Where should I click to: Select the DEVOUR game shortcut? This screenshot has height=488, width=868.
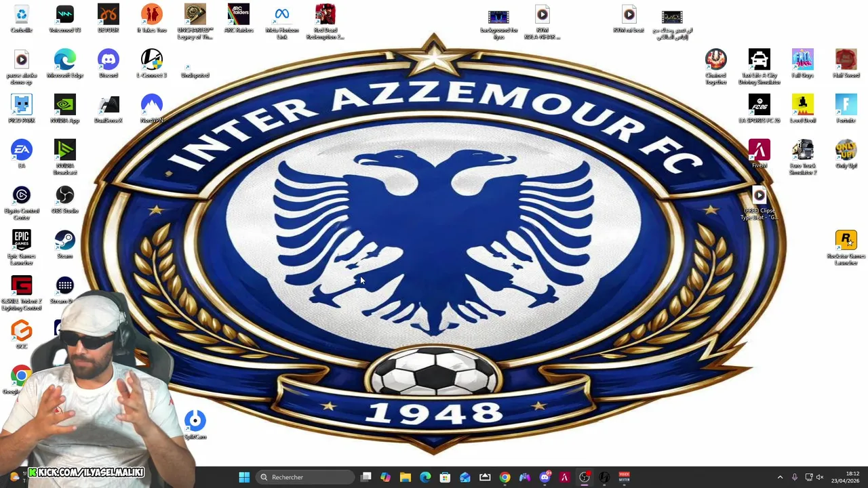pyautogui.click(x=108, y=19)
